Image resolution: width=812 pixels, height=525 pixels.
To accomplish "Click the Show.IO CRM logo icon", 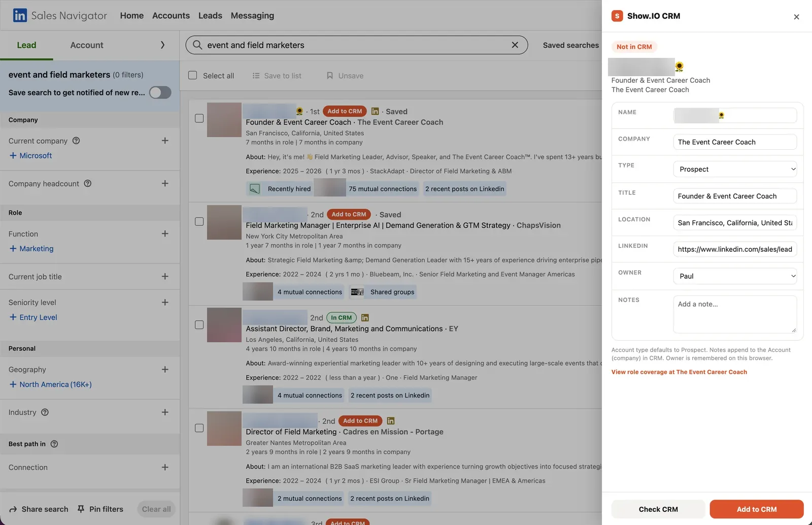I will click(x=617, y=16).
